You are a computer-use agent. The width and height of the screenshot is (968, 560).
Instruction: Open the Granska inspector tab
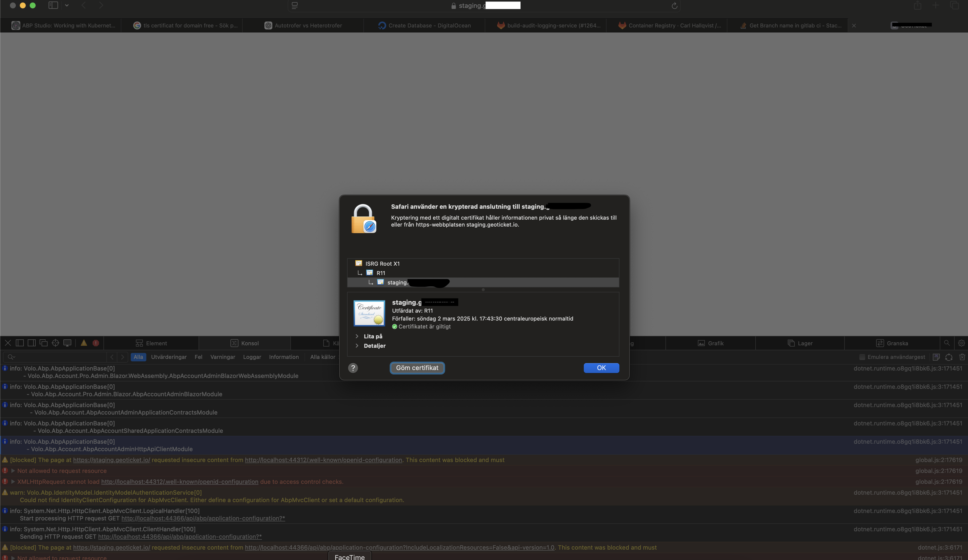892,343
